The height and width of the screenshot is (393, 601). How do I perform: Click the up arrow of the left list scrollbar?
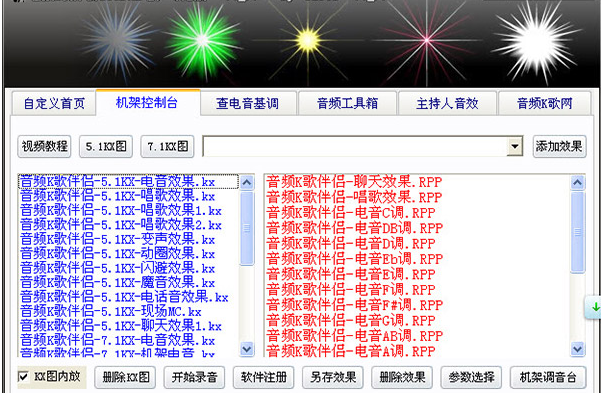(x=247, y=183)
